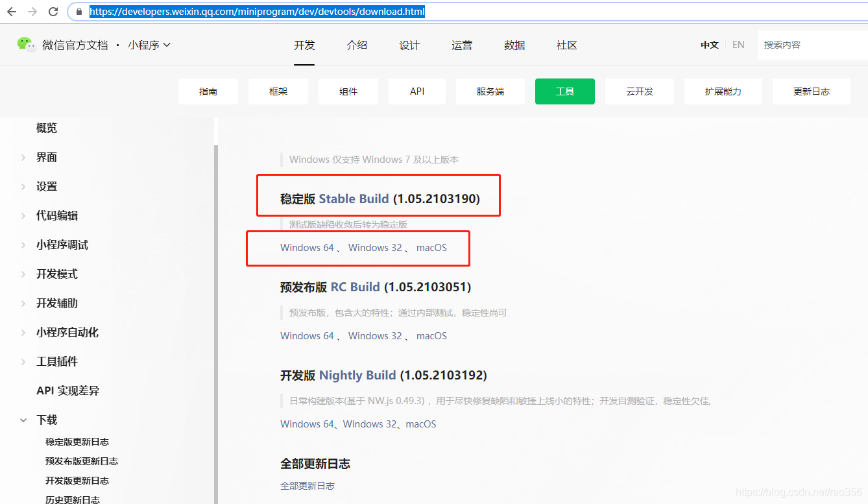Open the 框架 section button
868x504 pixels.
point(278,91)
